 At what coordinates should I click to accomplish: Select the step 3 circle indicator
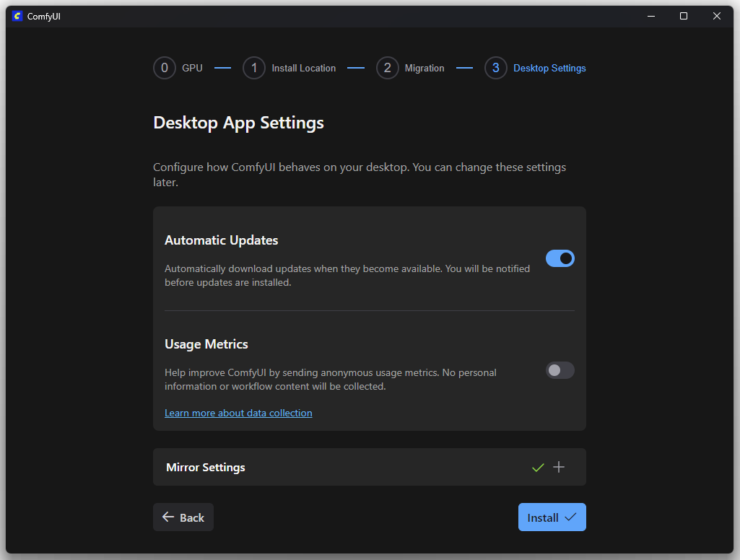click(x=496, y=68)
